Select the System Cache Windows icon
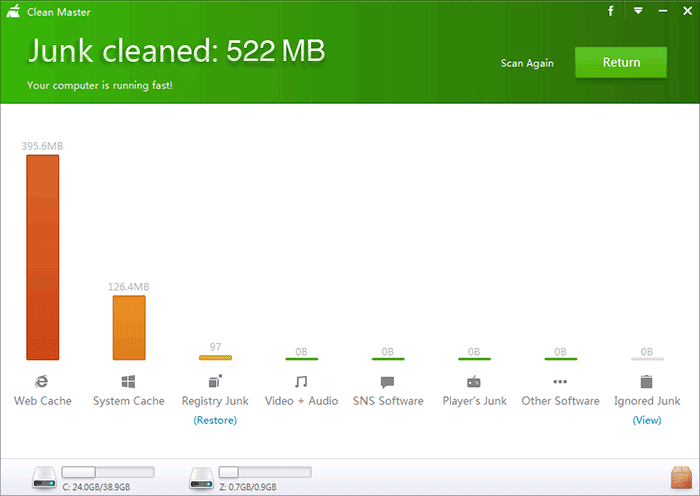Image resolution: width=700 pixels, height=496 pixels. point(128,381)
